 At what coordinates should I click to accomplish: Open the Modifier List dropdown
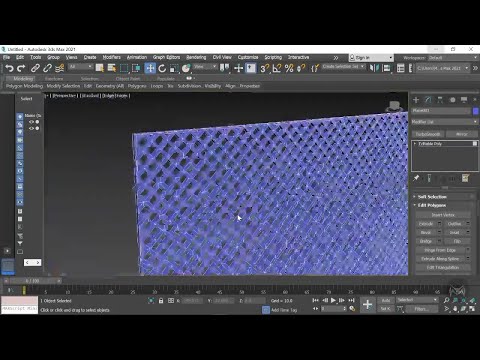pos(445,122)
